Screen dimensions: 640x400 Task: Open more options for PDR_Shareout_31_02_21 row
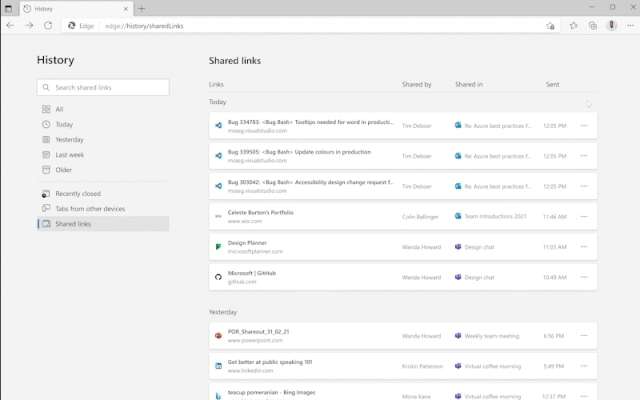point(584,336)
